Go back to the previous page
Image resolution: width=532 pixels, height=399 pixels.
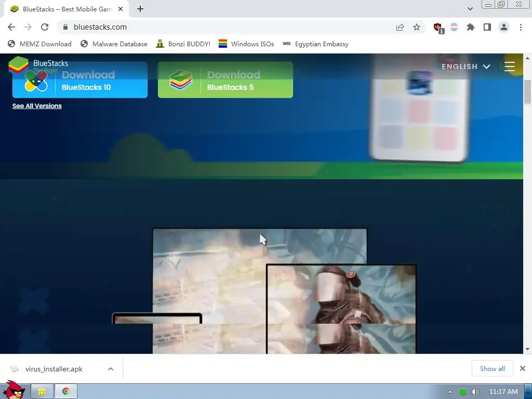click(11, 27)
